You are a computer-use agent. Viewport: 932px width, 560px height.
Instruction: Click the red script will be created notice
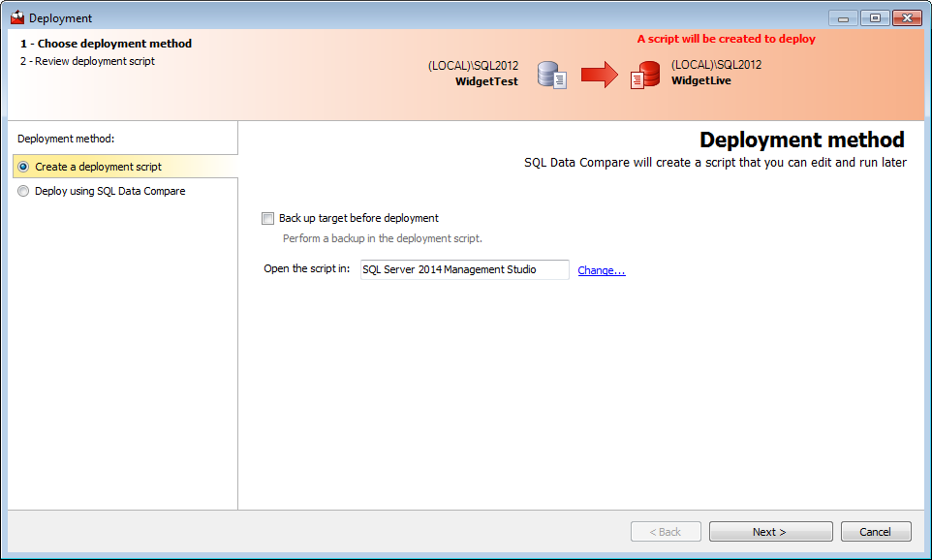(726, 39)
